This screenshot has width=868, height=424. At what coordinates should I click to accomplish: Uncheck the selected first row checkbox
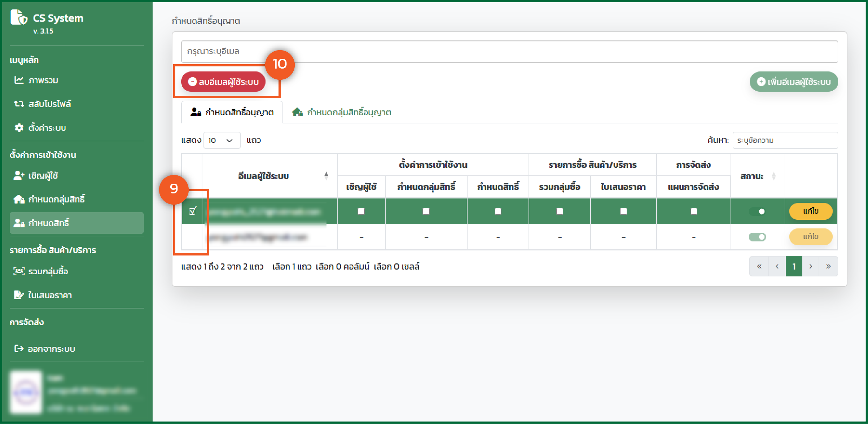tap(192, 211)
